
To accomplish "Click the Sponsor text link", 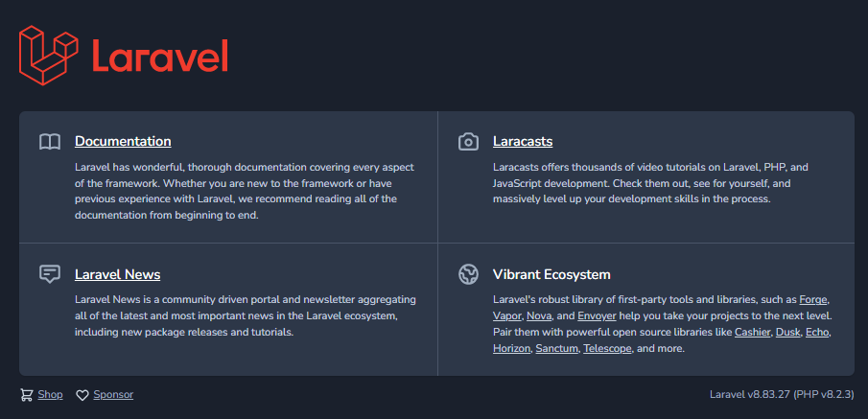I will pos(113,395).
